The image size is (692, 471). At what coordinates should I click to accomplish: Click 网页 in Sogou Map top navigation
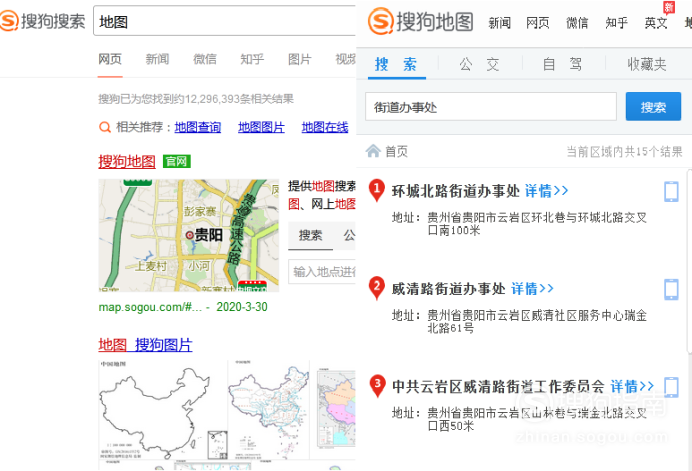pyautogui.click(x=538, y=23)
